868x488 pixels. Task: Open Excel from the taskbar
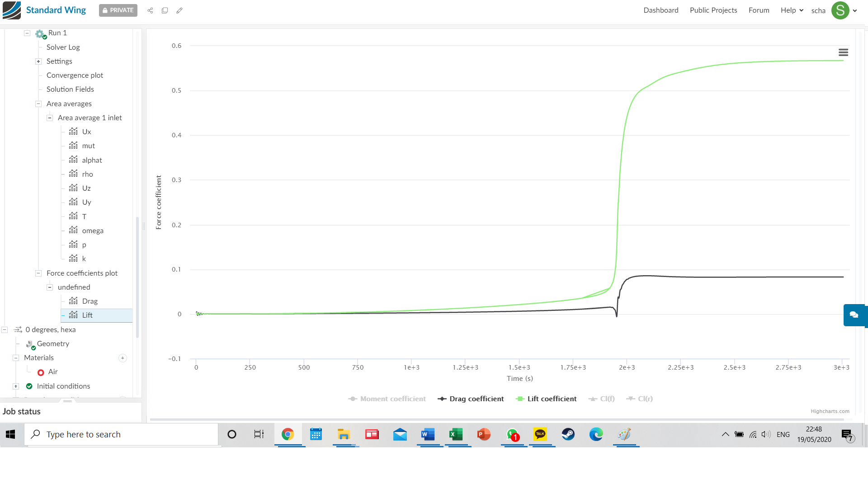(x=456, y=435)
